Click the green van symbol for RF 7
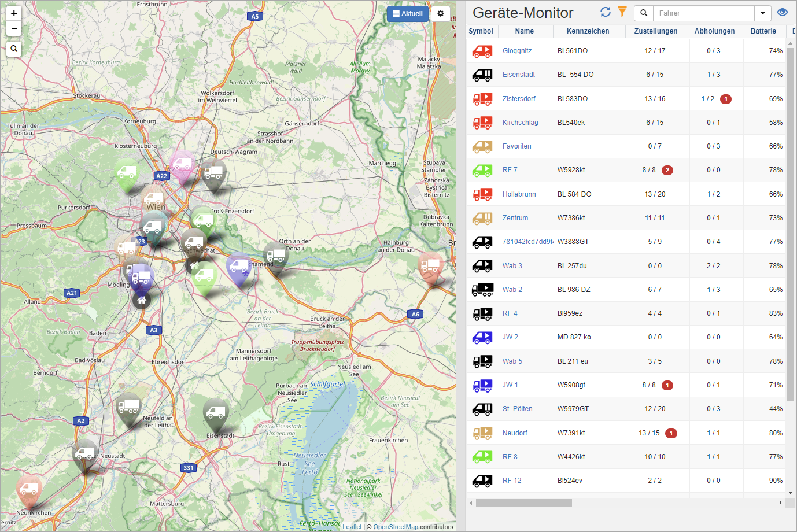 click(x=482, y=170)
